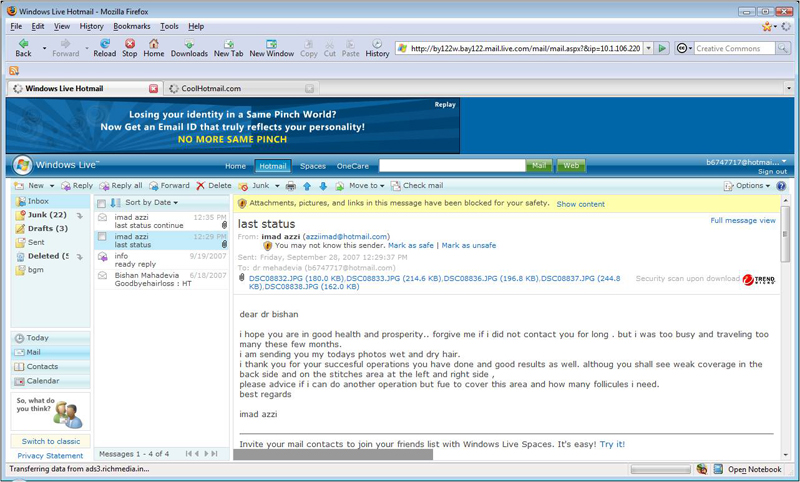The image size is (800, 482).
Task: Click the Reload button in Firefox toolbar
Action: 104,47
